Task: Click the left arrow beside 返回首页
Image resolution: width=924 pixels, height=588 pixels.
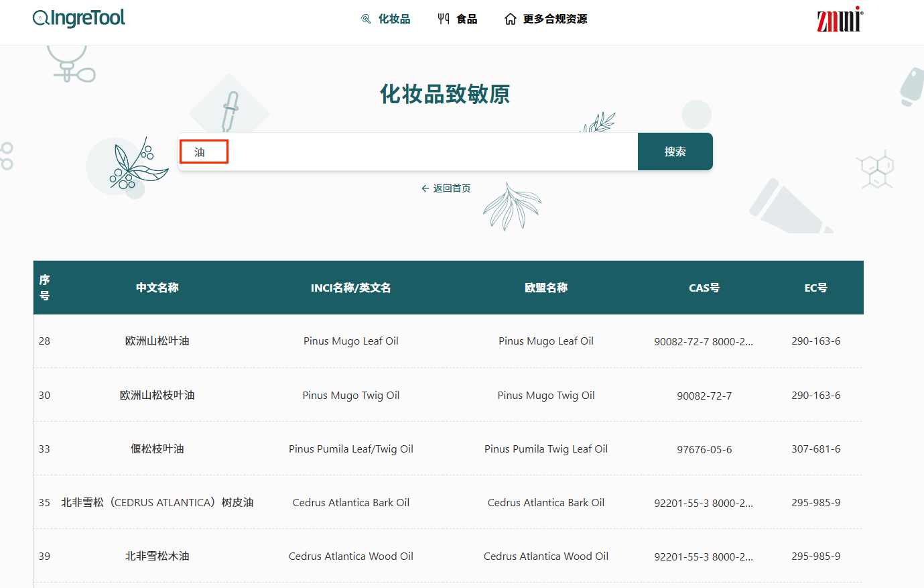Action: 425,188
